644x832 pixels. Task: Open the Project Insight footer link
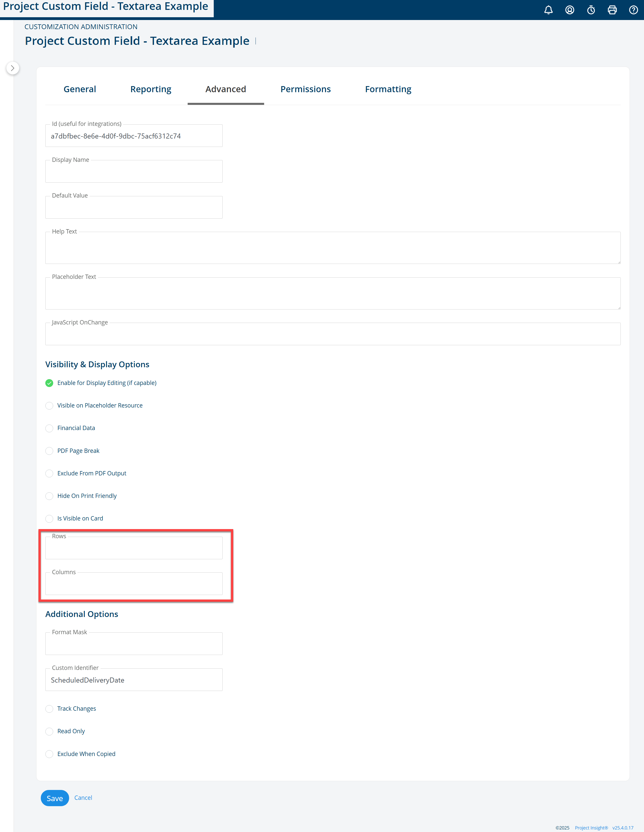tap(591, 828)
